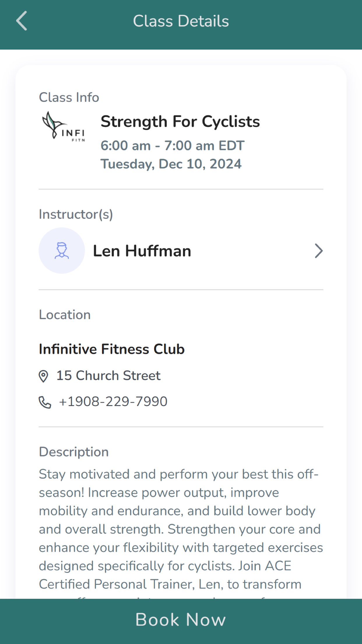Expand Len Huffman instructor chevron

coord(319,251)
